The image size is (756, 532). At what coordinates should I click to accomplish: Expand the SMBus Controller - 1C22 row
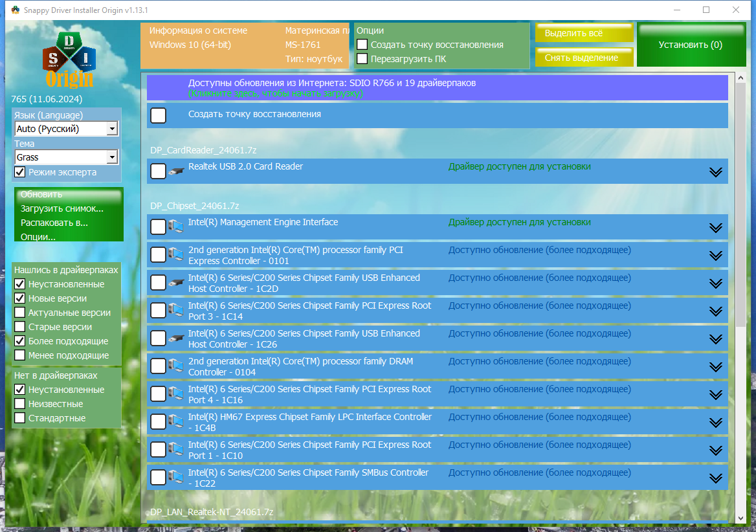[715, 478]
